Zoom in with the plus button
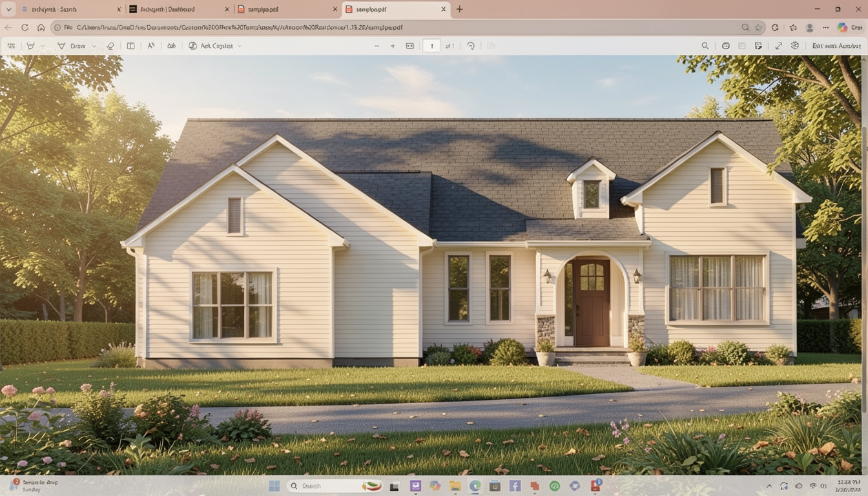The height and width of the screenshot is (496, 868). 393,46
